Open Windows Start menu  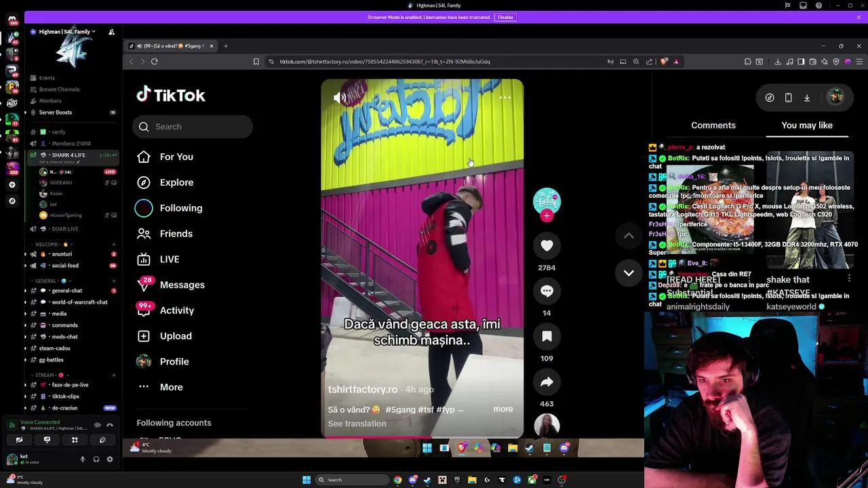[307, 480]
